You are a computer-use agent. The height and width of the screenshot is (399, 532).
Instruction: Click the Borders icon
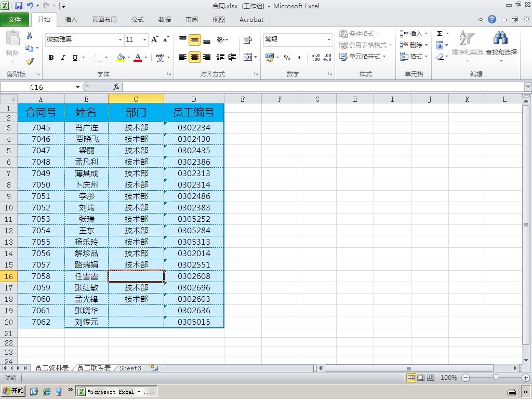(98, 58)
